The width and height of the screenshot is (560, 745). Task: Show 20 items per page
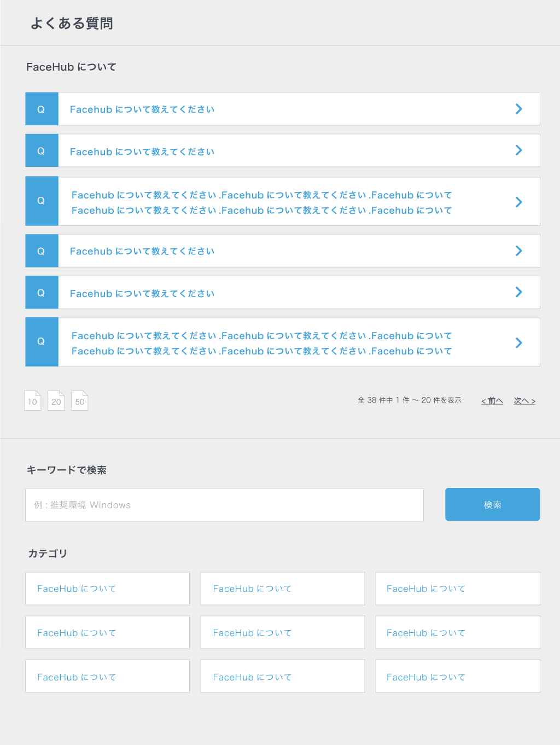[x=56, y=401]
